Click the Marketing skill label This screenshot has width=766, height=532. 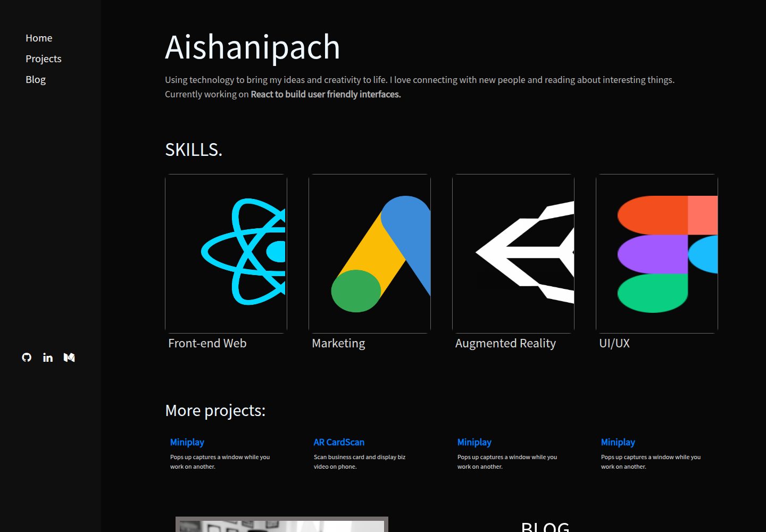pos(338,344)
